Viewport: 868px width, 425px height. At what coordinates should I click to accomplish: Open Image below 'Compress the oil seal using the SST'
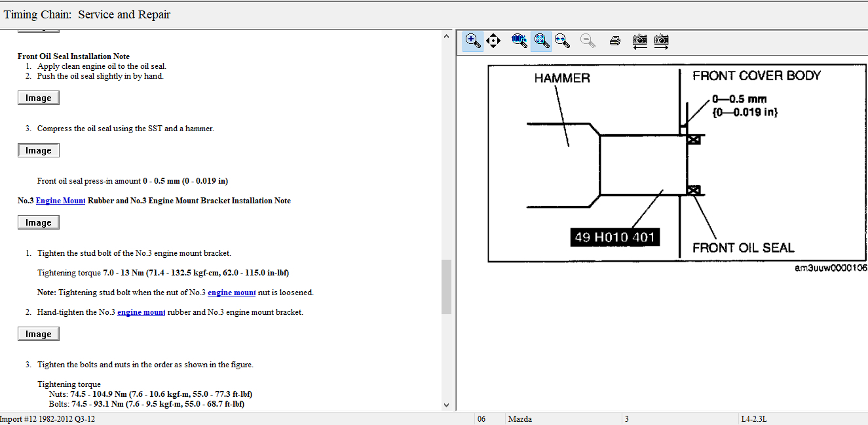coord(39,150)
